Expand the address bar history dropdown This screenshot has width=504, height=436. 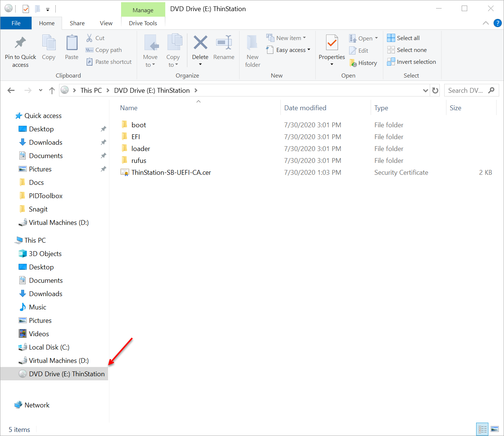coord(426,90)
